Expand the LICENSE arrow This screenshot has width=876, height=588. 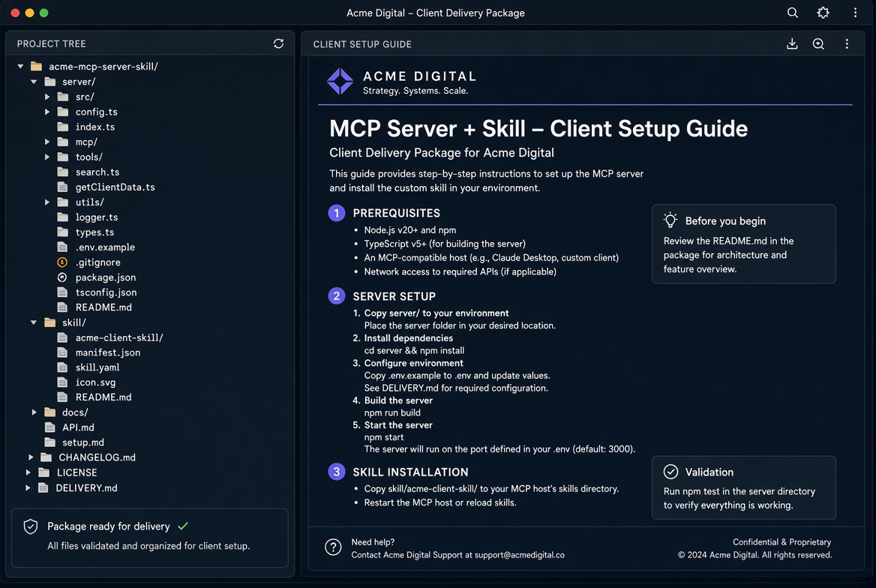click(28, 472)
